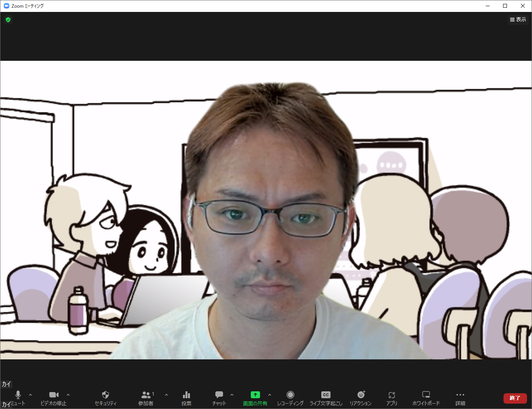Open the Zoom Apps panel

(392, 397)
